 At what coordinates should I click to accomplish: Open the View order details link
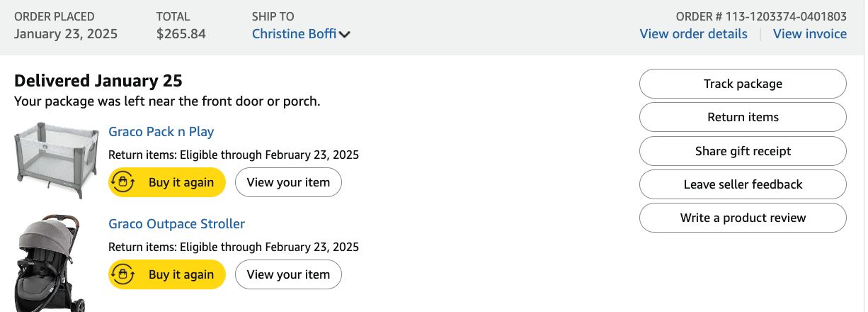tap(693, 33)
